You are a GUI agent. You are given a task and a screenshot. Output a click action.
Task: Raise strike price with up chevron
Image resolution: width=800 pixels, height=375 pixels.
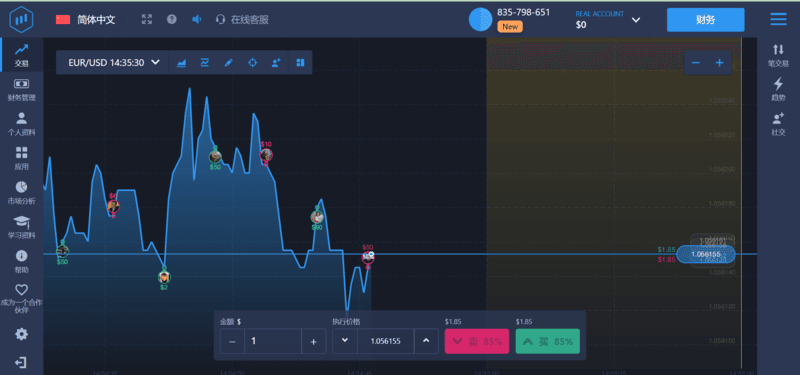[x=427, y=341]
